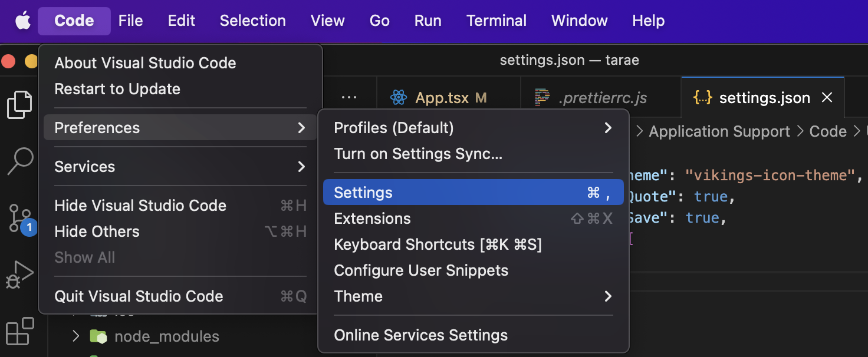Expand the node_modules folder
The image size is (868, 357).
pyautogui.click(x=75, y=336)
